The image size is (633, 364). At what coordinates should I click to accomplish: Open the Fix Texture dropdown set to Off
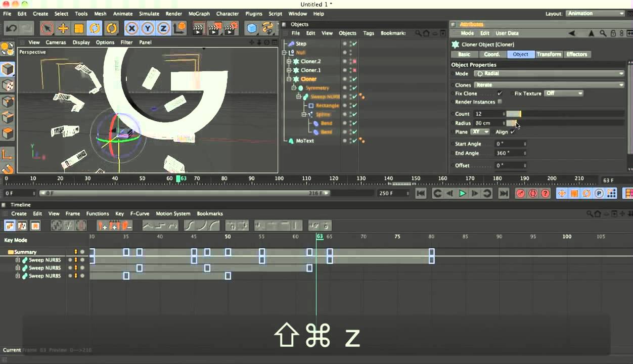(564, 94)
